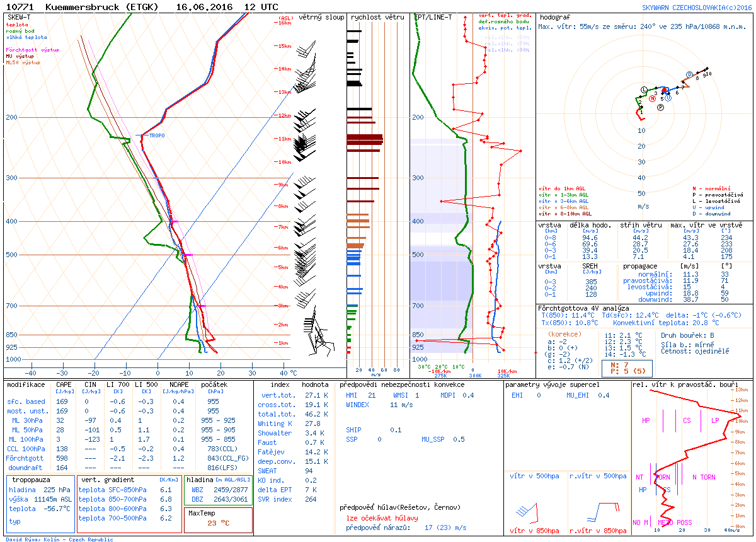
Task: Select the MaxTemp 23 °C box
Action: coord(219,519)
